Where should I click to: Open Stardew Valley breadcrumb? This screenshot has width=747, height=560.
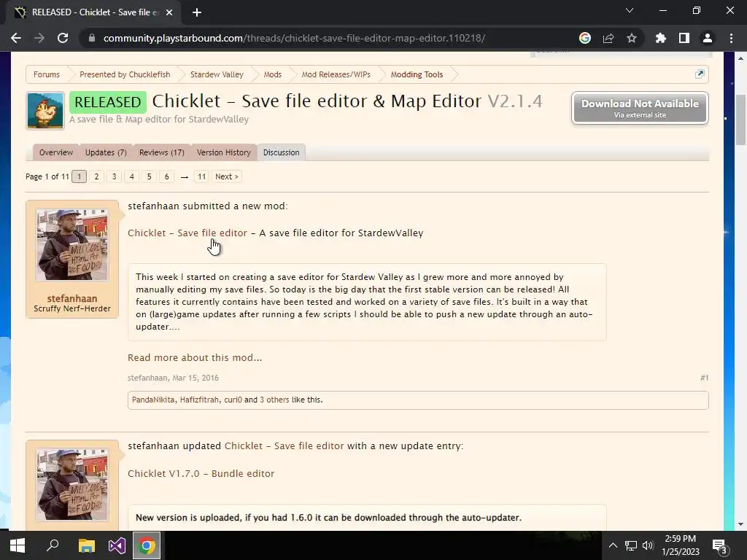tap(217, 74)
